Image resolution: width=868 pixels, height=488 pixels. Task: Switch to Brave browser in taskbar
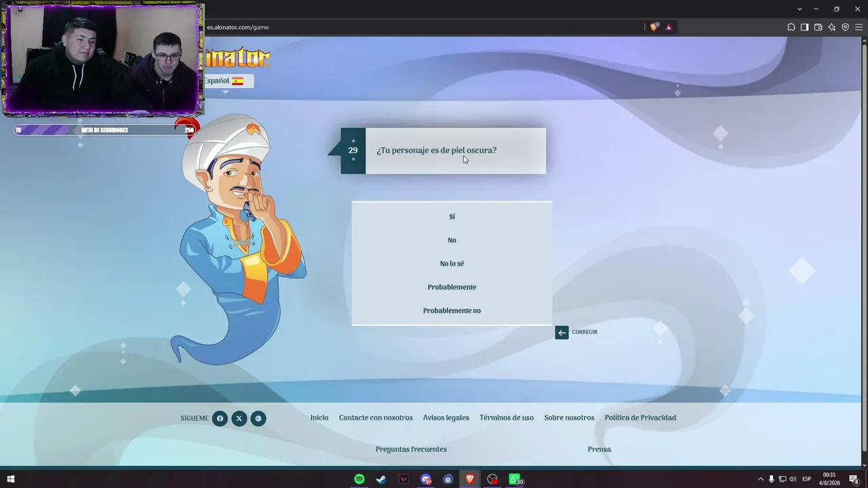click(470, 479)
